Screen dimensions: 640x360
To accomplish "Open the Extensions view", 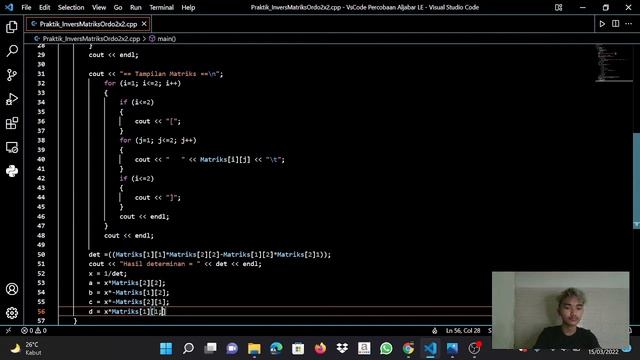I will tap(12, 123).
